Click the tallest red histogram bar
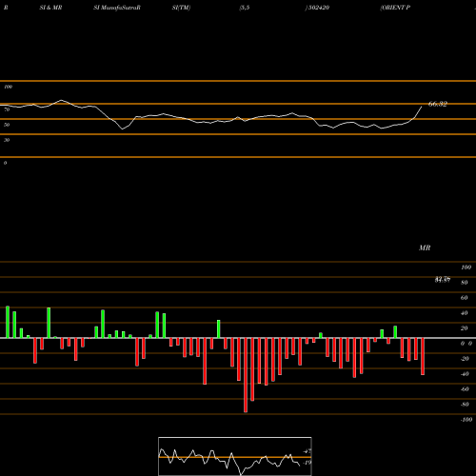 (246, 375)
